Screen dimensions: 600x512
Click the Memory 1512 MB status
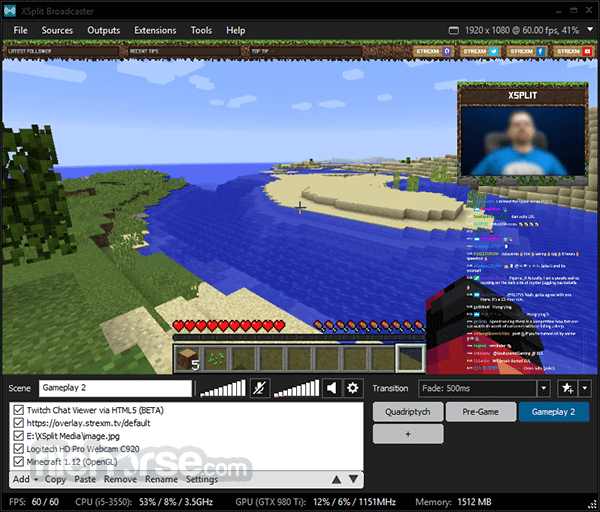click(453, 502)
